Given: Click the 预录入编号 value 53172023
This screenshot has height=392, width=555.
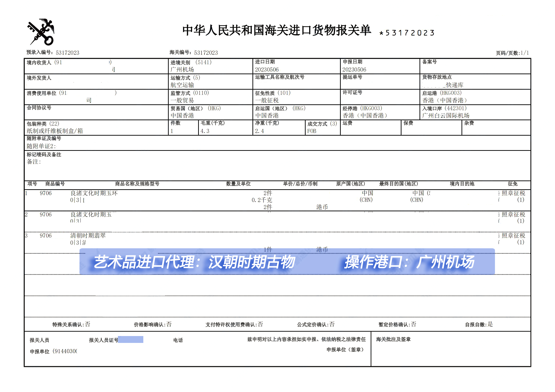Looking at the screenshot, I should pyautogui.click(x=67, y=53).
